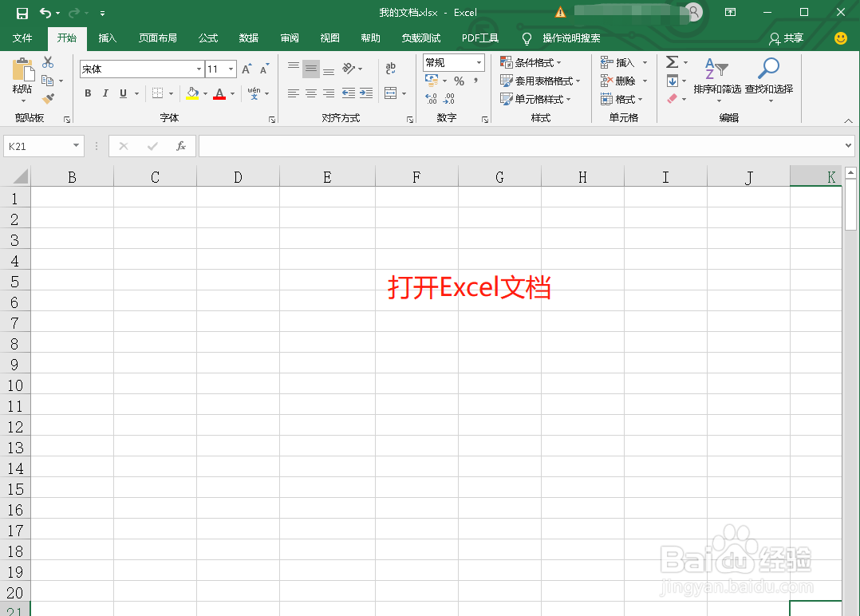The width and height of the screenshot is (860, 616).
Task: Toggle middle vertical alignment
Action: [311, 69]
